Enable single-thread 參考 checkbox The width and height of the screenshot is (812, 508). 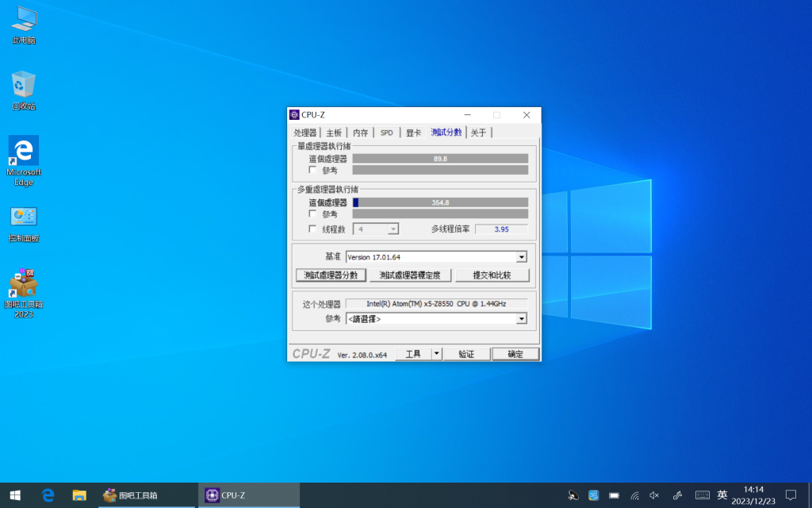312,170
